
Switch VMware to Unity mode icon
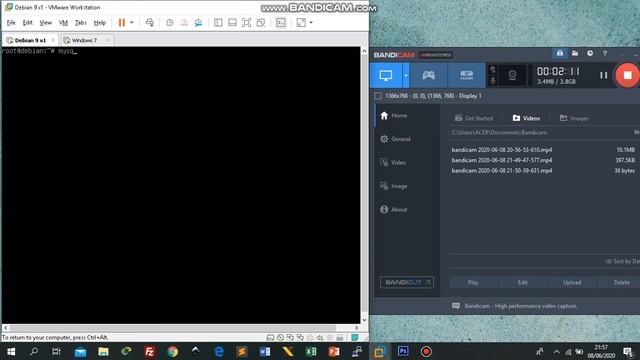[x=261, y=22]
